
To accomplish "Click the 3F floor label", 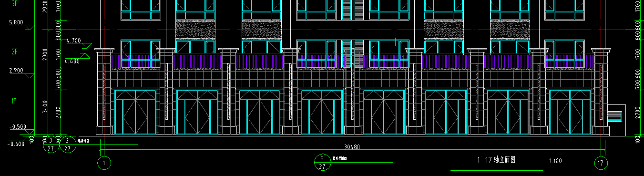I will coord(15,3).
